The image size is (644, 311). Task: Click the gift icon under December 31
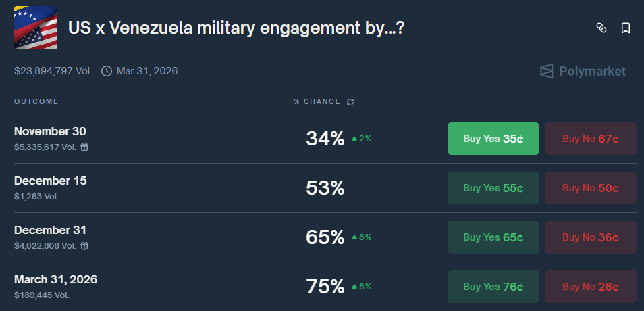84,245
